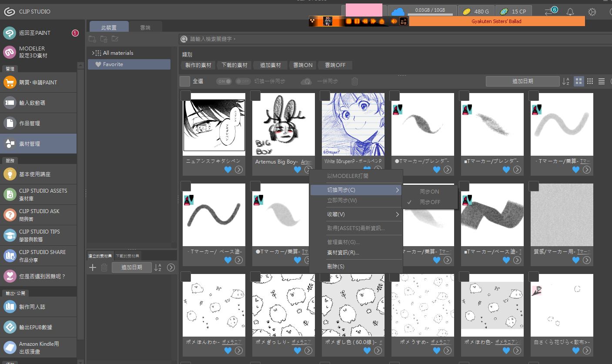This screenshot has height=364, width=612.
Task: Open 作品管理 in the sidebar
Action: pyautogui.click(x=38, y=123)
